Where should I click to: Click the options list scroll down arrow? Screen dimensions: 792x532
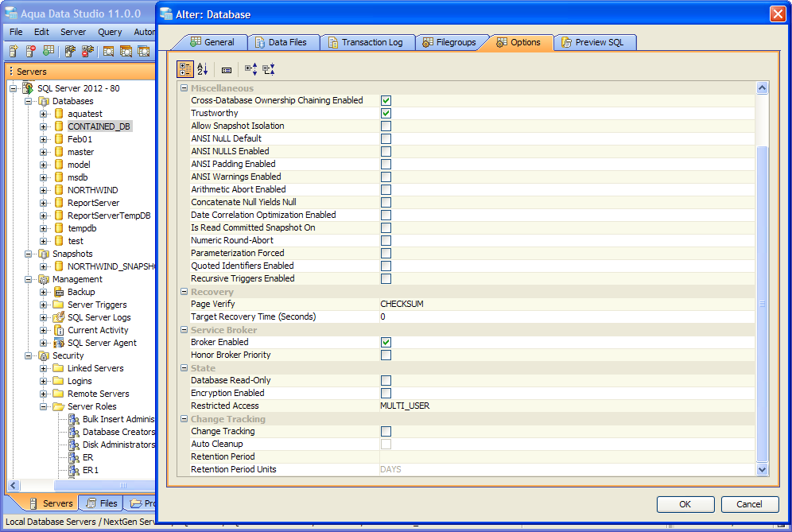763,469
